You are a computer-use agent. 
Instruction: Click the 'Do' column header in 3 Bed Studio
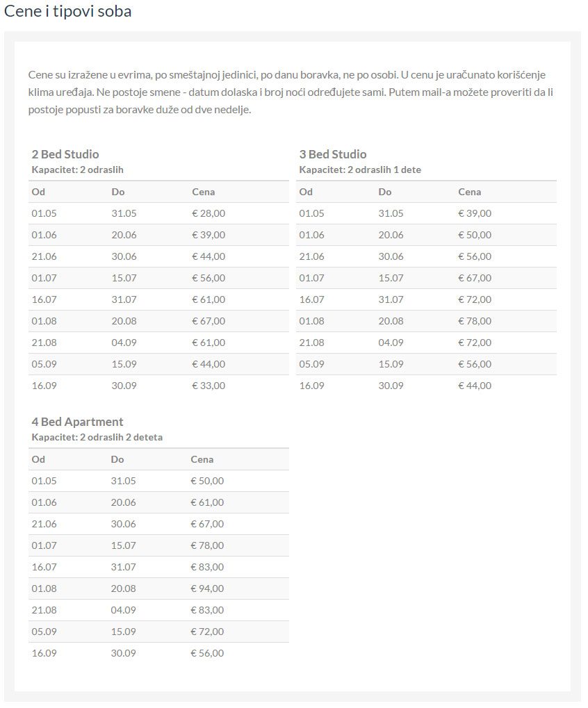[385, 192]
